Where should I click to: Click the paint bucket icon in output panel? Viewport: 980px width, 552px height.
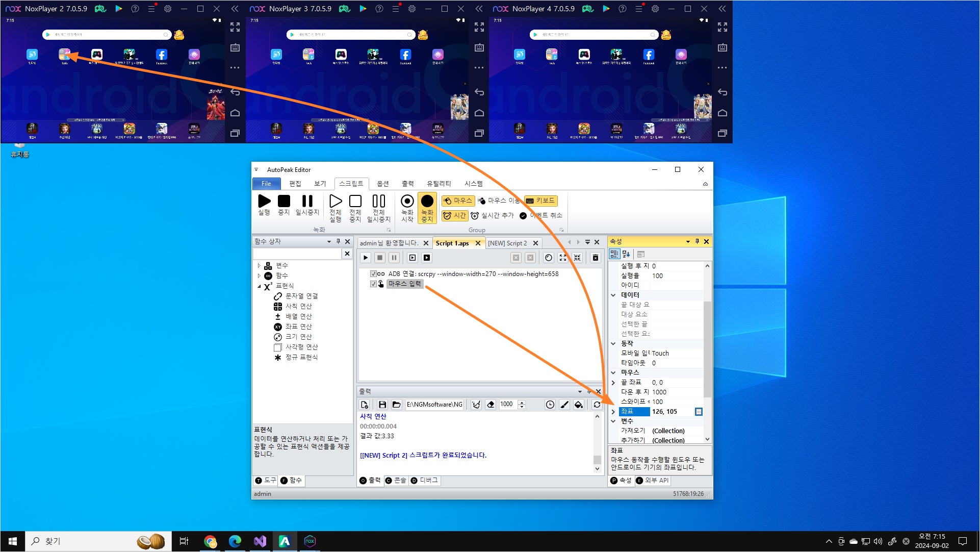579,405
